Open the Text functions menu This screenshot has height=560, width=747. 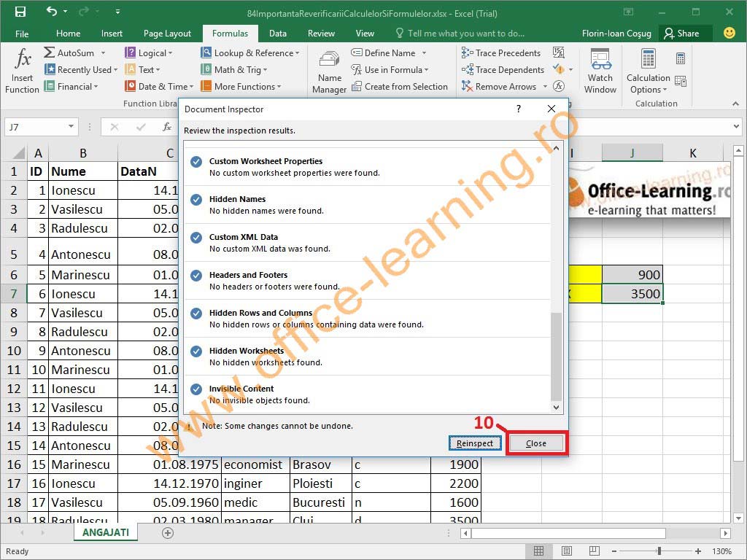142,69
